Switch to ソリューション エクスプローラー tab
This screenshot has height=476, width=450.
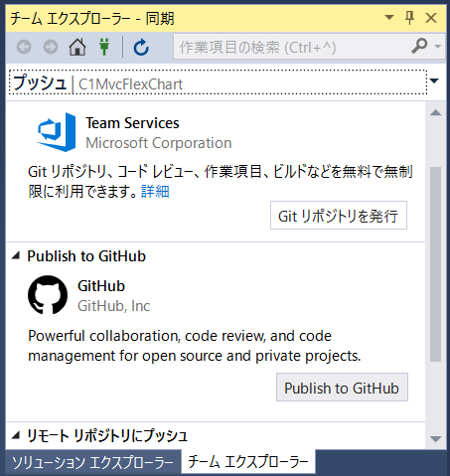tap(92, 462)
